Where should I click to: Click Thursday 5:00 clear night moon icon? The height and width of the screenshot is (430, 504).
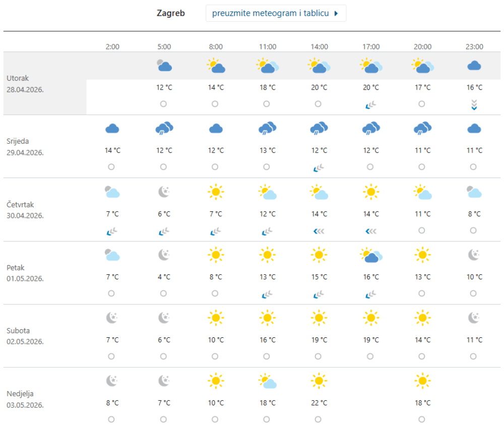(x=164, y=192)
